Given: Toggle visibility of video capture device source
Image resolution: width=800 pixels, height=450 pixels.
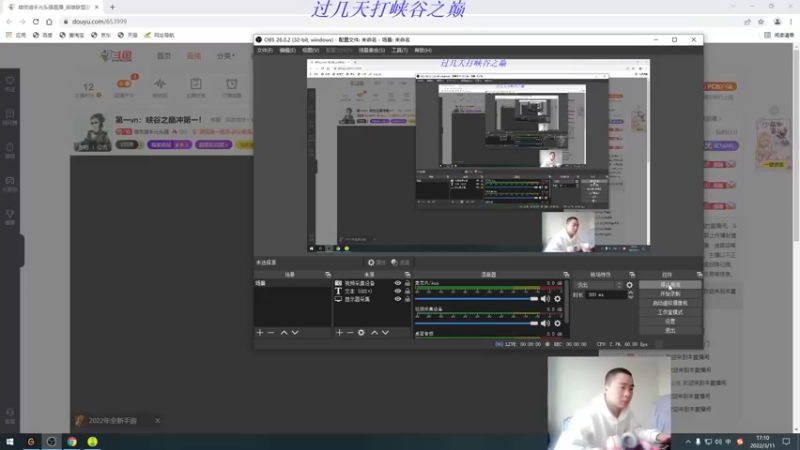Looking at the screenshot, I should 397,283.
